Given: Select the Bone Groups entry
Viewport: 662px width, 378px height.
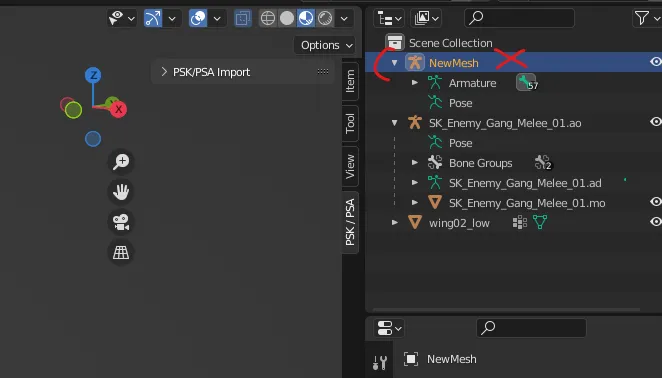Looking at the screenshot, I should point(480,163).
